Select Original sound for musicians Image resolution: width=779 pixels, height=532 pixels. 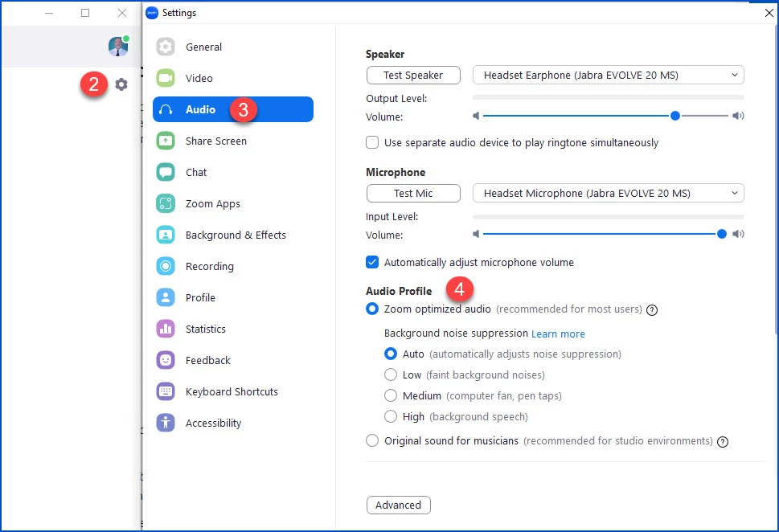pyautogui.click(x=372, y=440)
